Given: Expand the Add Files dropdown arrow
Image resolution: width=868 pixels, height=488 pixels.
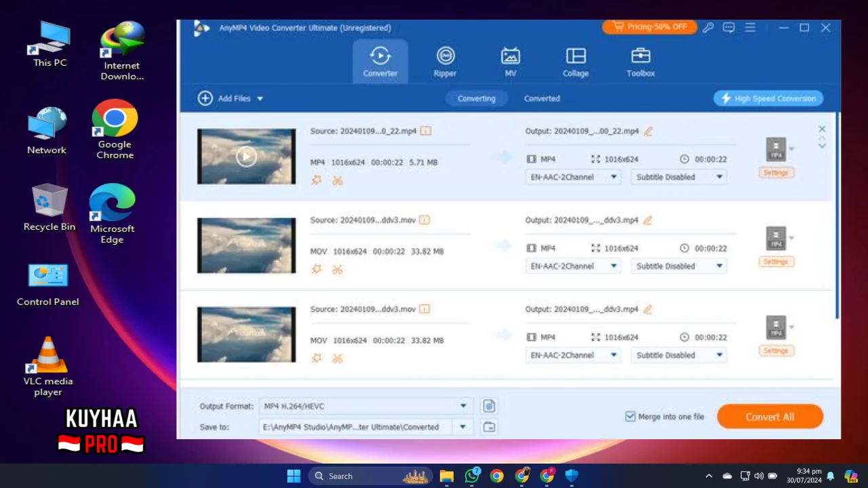Looking at the screenshot, I should click(x=260, y=98).
